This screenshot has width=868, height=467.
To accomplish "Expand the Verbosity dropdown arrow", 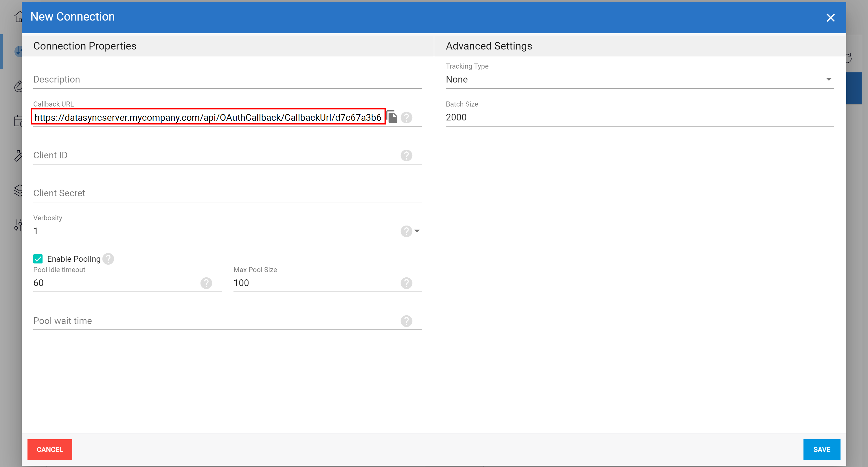I will click(x=417, y=231).
